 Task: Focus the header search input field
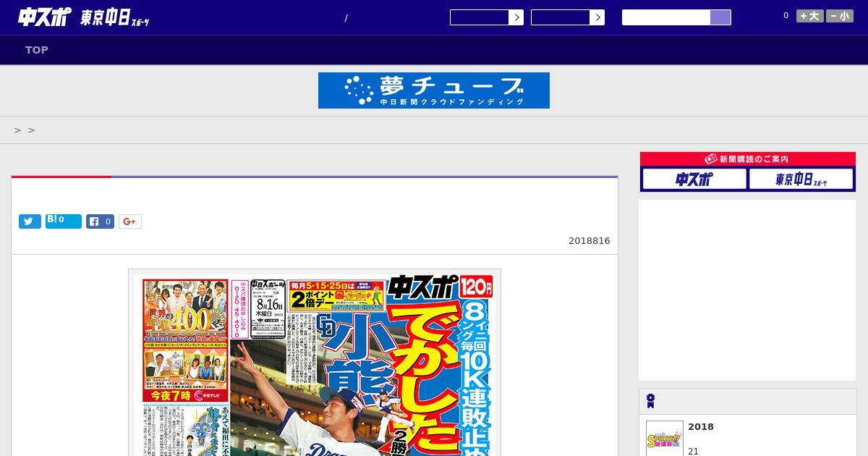[x=666, y=17]
